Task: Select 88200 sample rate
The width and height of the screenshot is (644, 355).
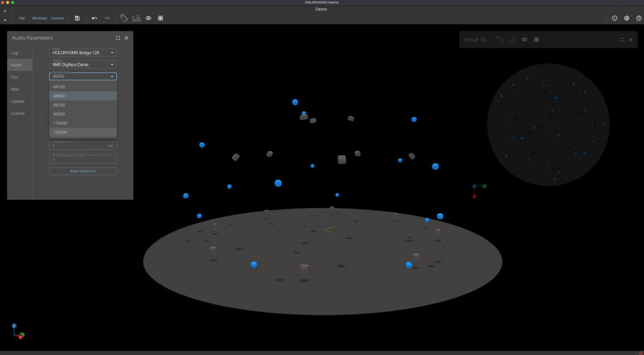Action: pos(83,105)
